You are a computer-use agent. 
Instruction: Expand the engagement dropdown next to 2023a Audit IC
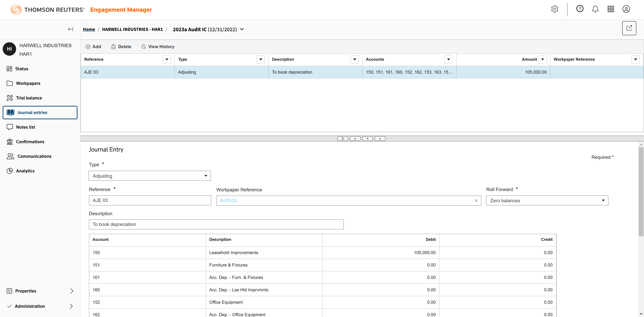(x=242, y=29)
